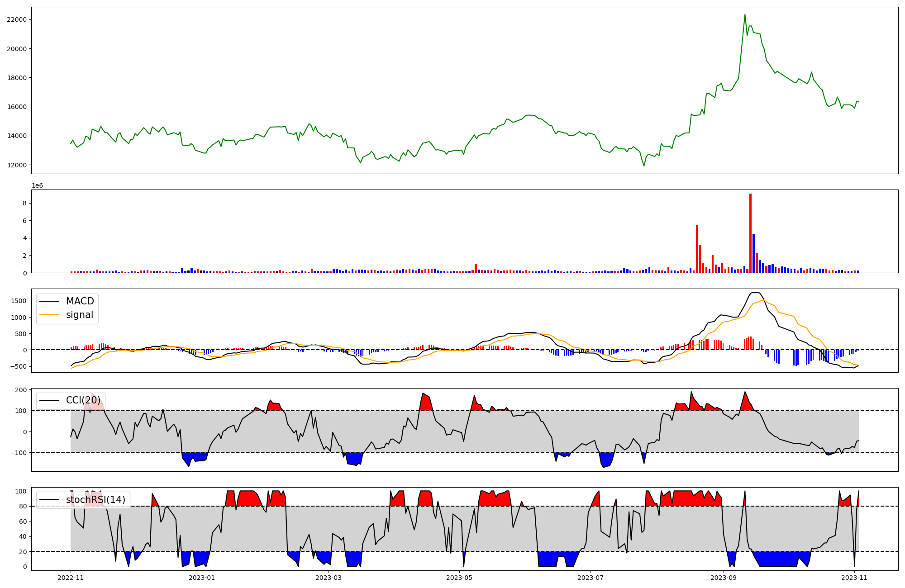The image size is (905, 588).
Task: Click the black MACD legend line sample
Action: [x=49, y=301]
